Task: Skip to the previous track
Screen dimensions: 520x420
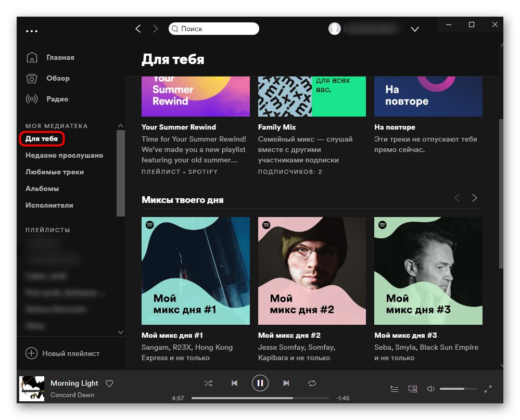Action: coord(234,383)
